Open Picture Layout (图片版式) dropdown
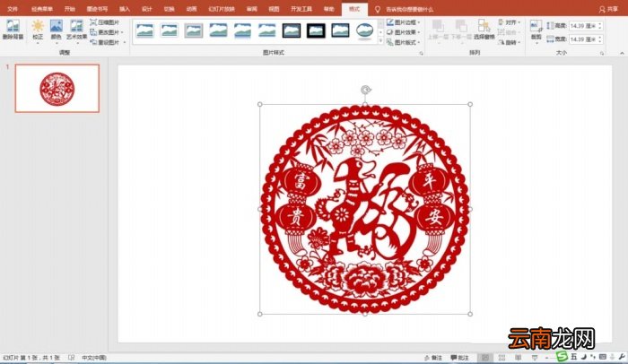Screen dimensions: 628x364 point(404,42)
